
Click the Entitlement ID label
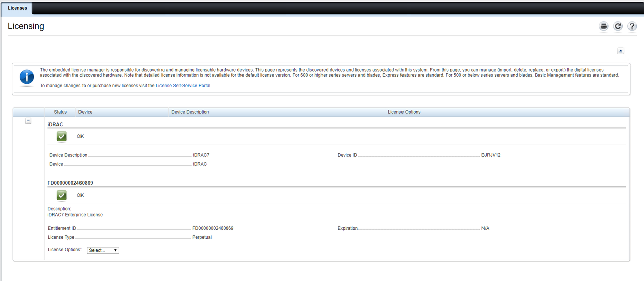tap(62, 228)
